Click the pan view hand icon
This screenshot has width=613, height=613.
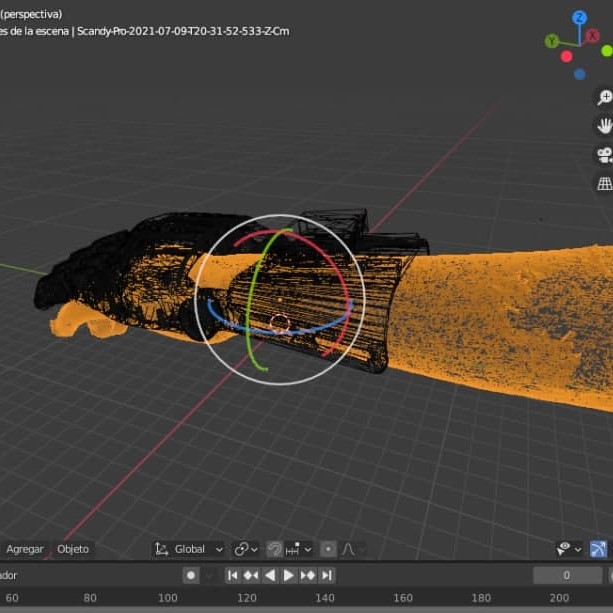coord(604,125)
